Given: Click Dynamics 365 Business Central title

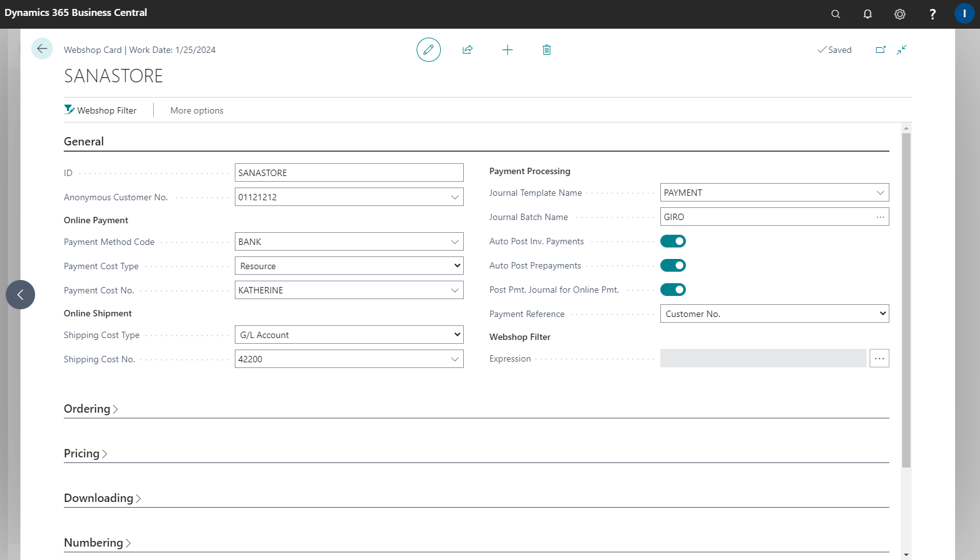Looking at the screenshot, I should point(76,13).
